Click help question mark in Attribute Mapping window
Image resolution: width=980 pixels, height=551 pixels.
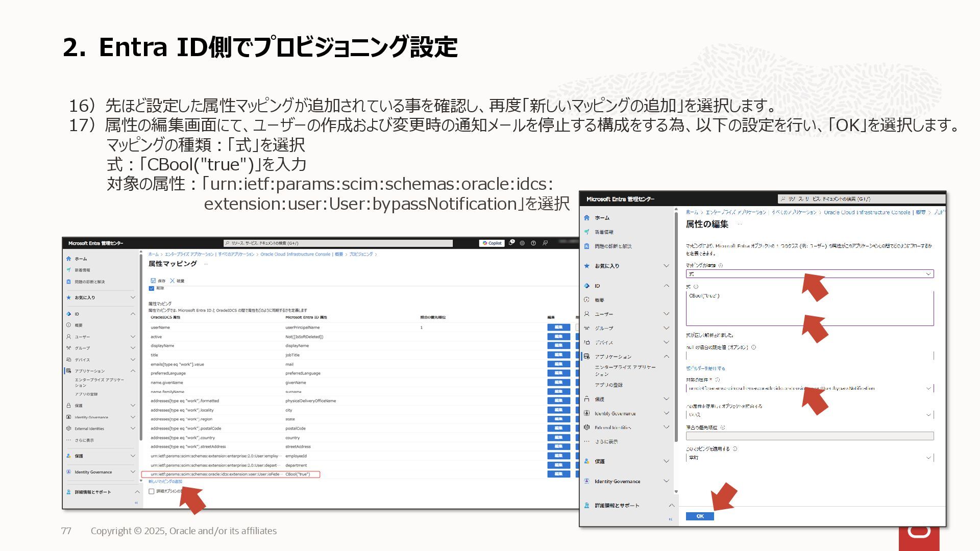533,243
